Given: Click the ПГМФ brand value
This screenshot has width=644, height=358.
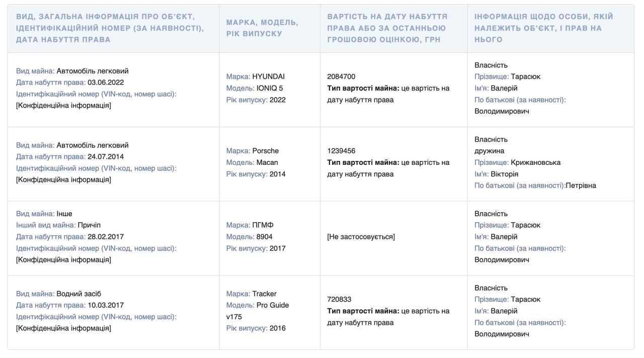Looking at the screenshot, I should click(263, 225).
